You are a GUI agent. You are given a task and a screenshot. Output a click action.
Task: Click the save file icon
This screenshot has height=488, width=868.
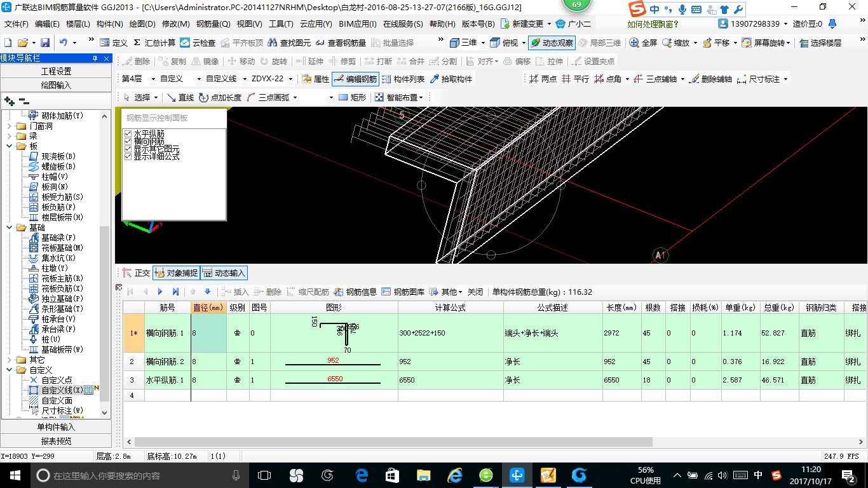(x=45, y=43)
